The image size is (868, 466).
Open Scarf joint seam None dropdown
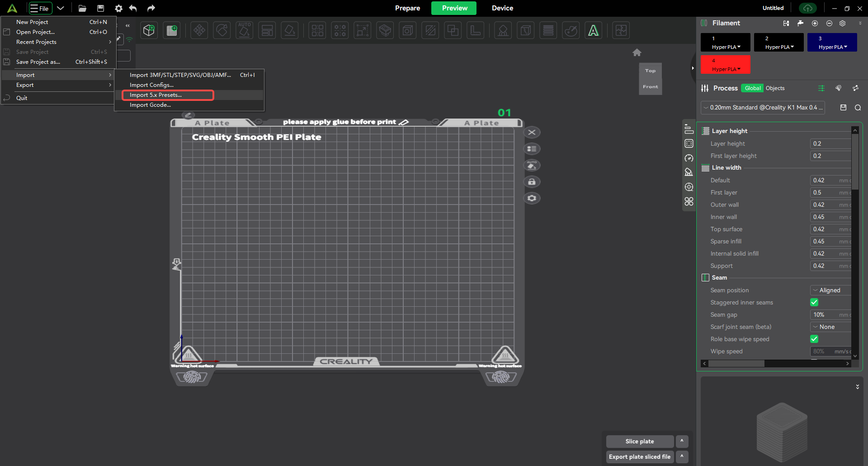[x=831, y=327]
